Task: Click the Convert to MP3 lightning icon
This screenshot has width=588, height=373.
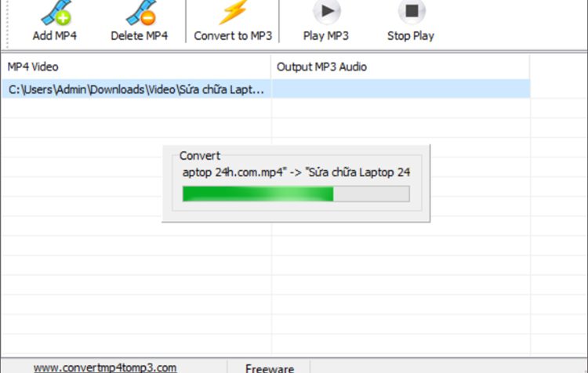Action: [233, 12]
